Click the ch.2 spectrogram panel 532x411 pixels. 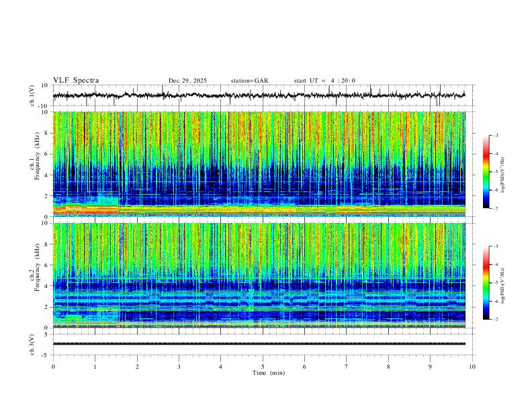(x=259, y=275)
